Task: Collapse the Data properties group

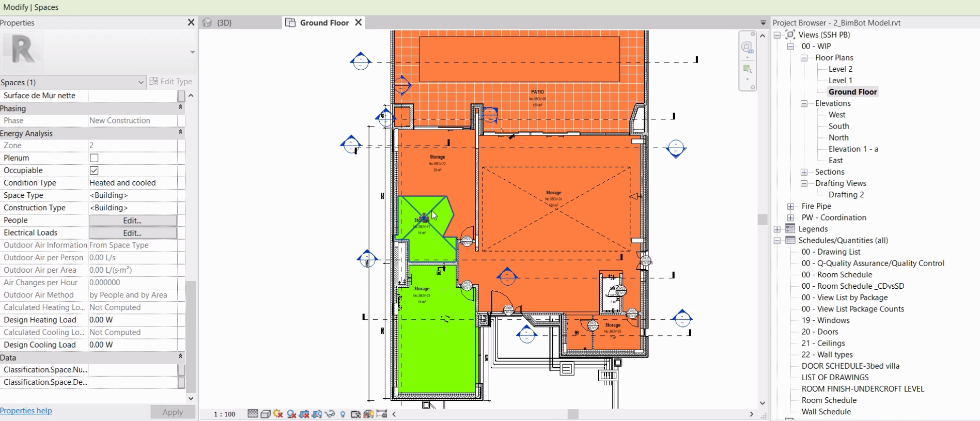Action: [x=180, y=356]
